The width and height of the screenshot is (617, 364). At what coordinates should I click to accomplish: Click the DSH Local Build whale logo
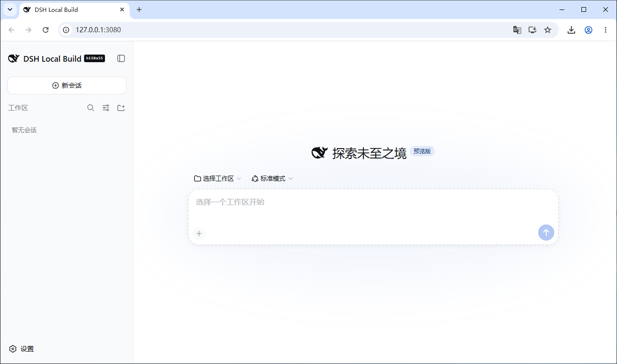click(x=13, y=59)
